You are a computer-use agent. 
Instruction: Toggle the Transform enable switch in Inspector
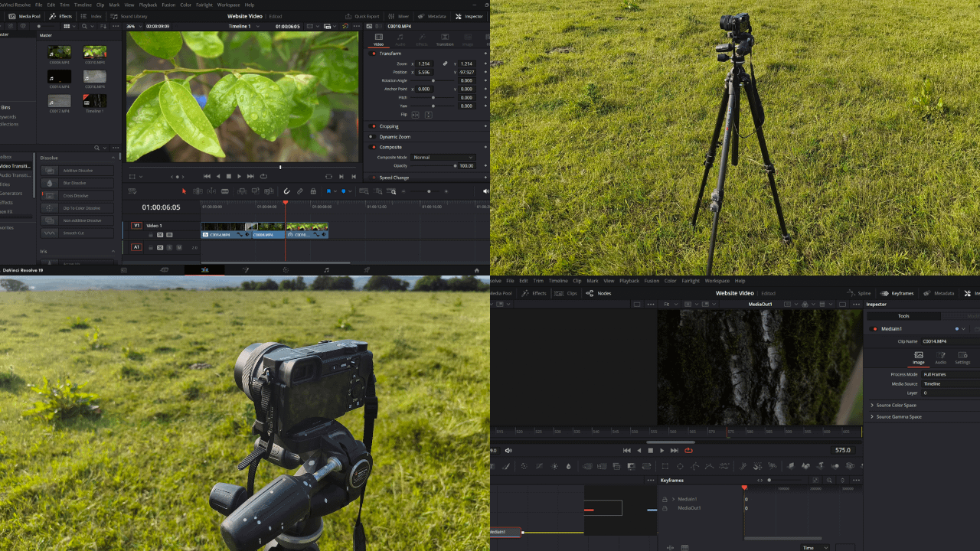pos(374,54)
